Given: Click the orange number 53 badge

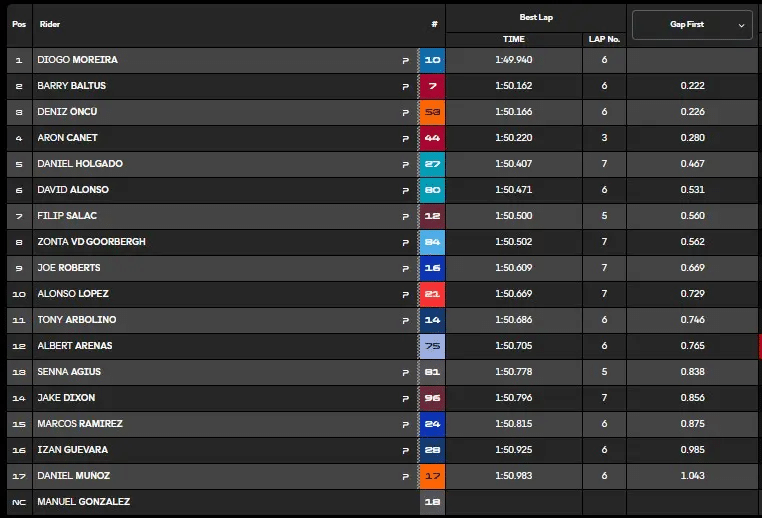Looking at the screenshot, I should click(432, 112).
